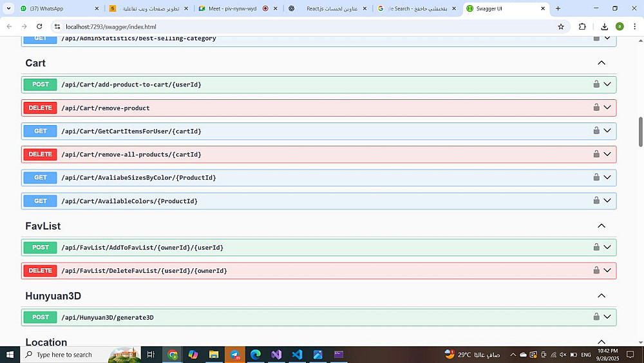This screenshot has width=644, height=363.
Task: Click the page vertical scrollbar thumb
Action: pos(640,132)
